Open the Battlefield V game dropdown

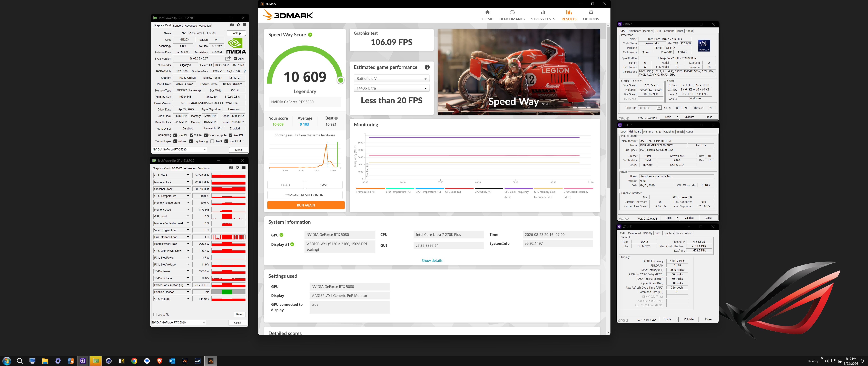point(391,78)
